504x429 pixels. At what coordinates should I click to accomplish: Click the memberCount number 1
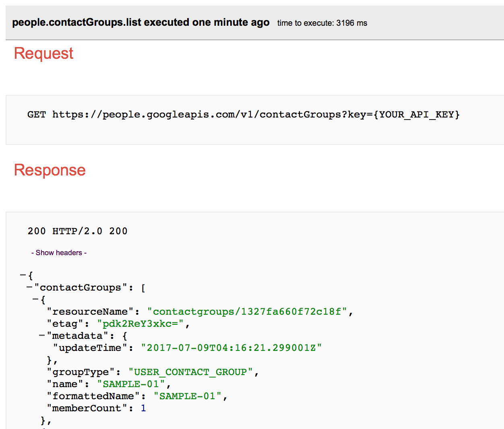click(x=143, y=408)
